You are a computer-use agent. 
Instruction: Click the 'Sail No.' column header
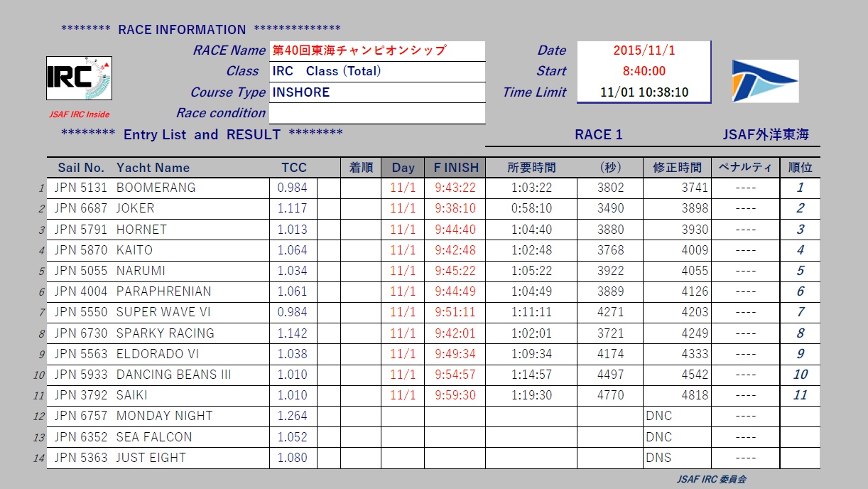81,168
